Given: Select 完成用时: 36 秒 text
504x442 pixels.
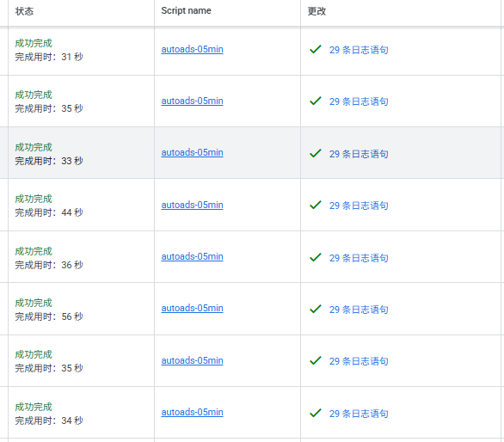Looking at the screenshot, I should (49, 265).
